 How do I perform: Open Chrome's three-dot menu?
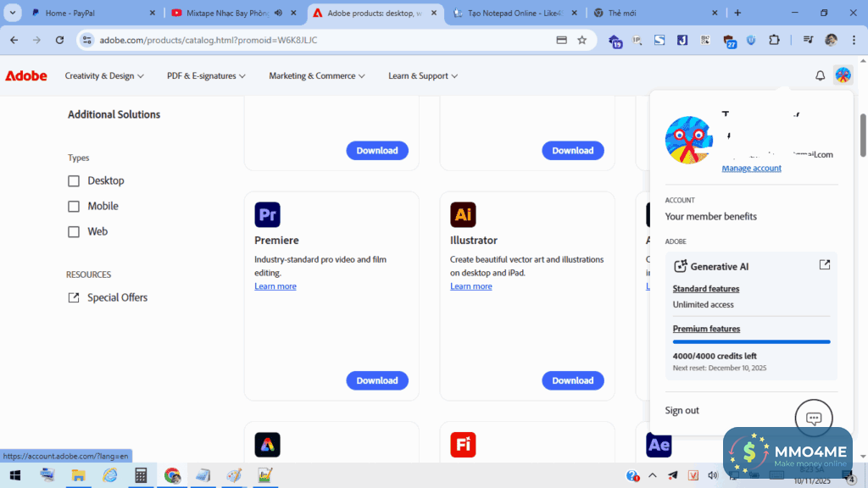[854, 40]
